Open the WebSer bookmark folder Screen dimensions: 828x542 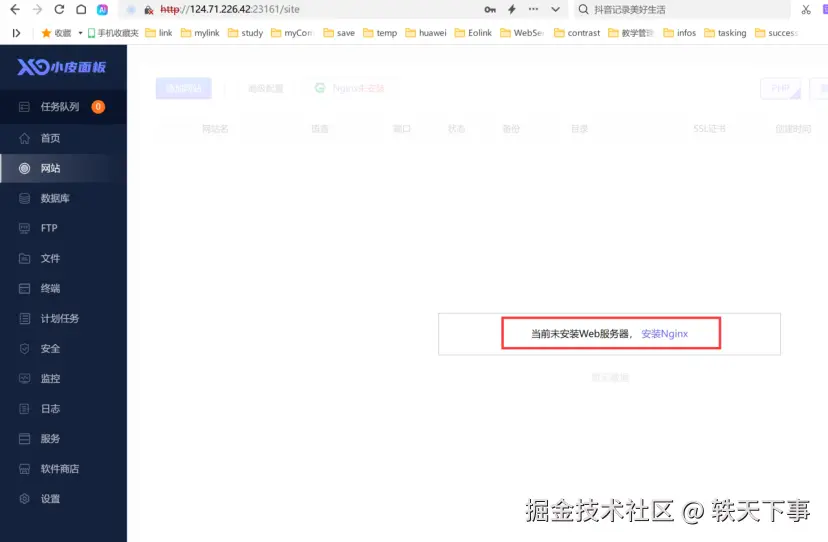pyautogui.click(x=522, y=33)
